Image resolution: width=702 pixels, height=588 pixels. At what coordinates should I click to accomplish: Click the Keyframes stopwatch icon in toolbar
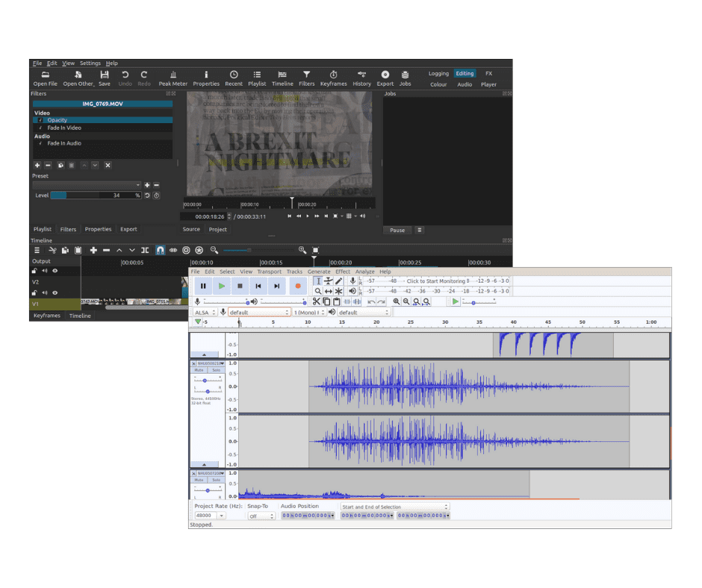[333, 75]
